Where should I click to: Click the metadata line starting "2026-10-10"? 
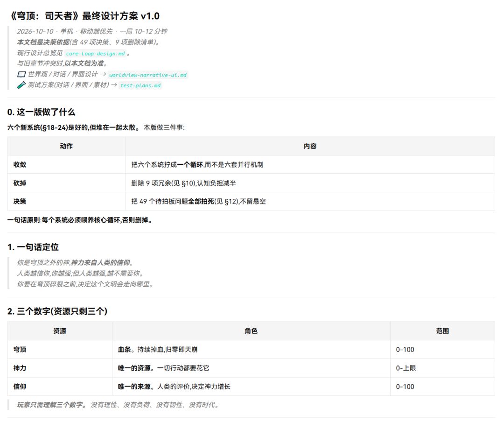(x=92, y=31)
